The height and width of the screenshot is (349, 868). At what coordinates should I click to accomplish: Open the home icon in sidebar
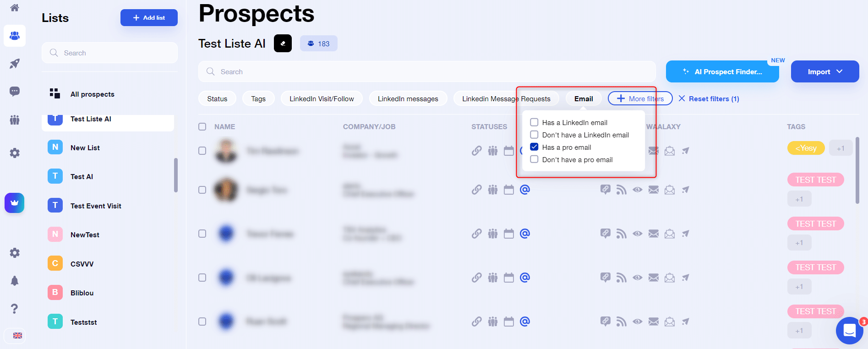coord(15,7)
